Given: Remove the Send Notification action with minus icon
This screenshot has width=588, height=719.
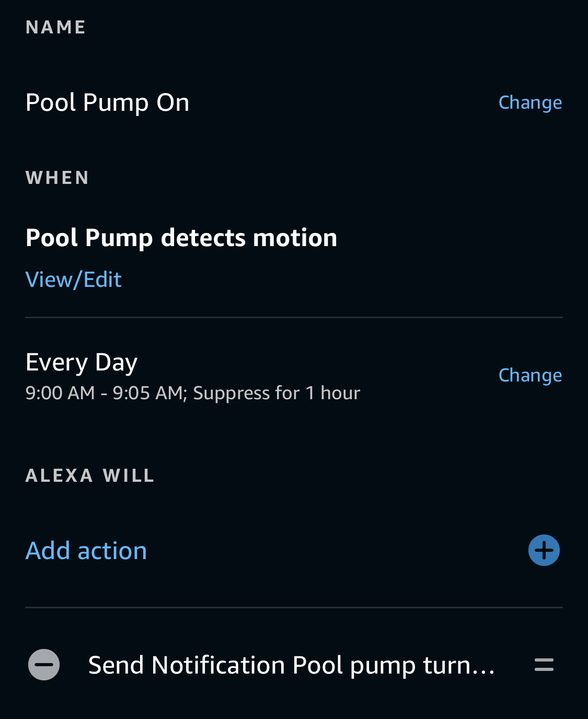Looking at the screenshot, I should click(x=44, y=665).
